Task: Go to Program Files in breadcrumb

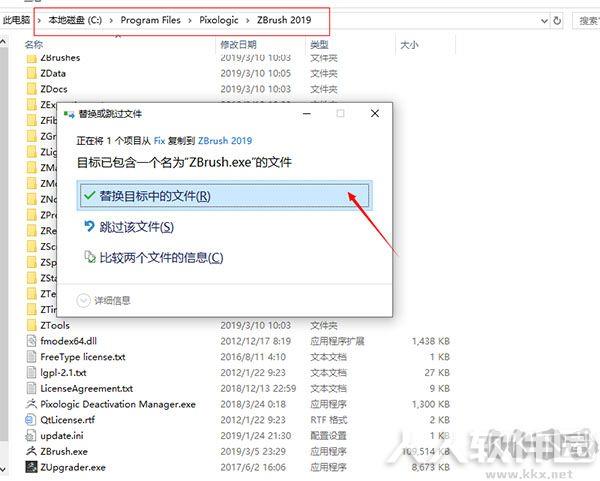Action: click(x=150, y=20)
